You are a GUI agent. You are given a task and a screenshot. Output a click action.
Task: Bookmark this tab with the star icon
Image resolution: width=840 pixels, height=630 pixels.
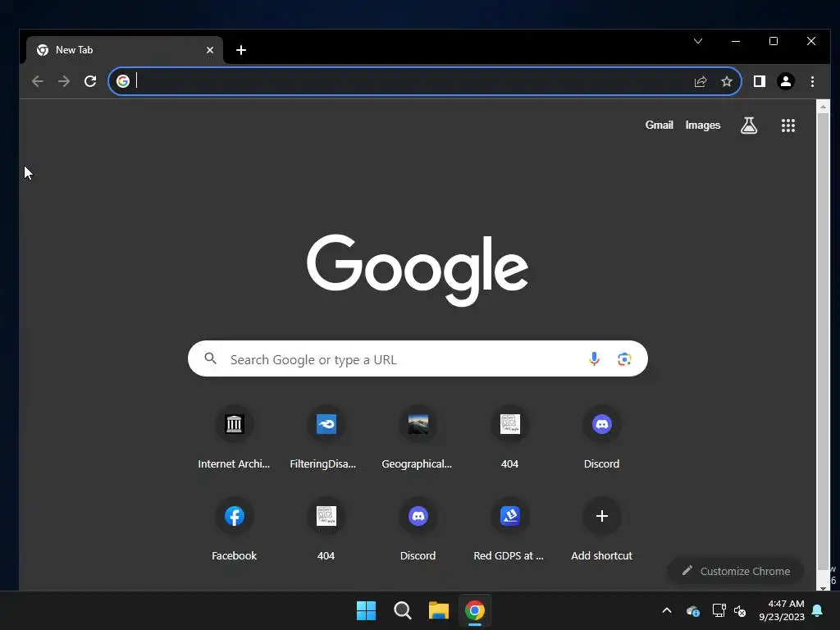[727, 81]
